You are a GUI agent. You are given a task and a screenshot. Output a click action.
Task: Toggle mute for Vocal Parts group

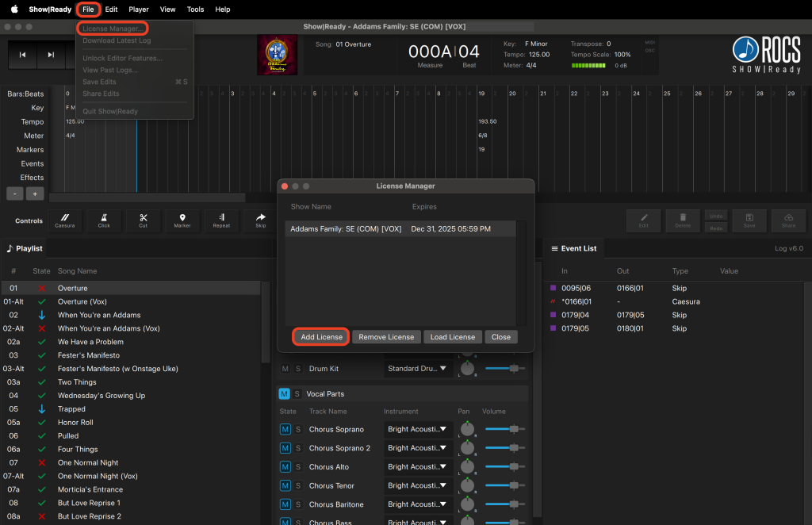284,394
